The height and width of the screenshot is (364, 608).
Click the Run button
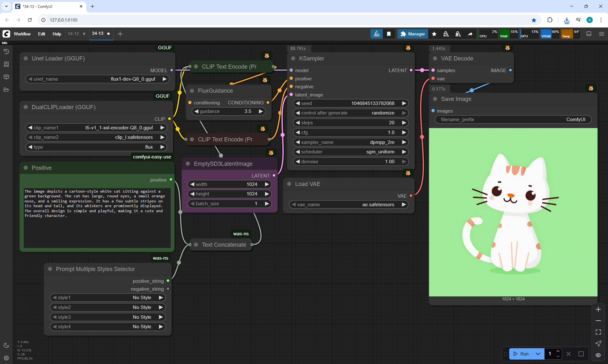coord(521,354)
